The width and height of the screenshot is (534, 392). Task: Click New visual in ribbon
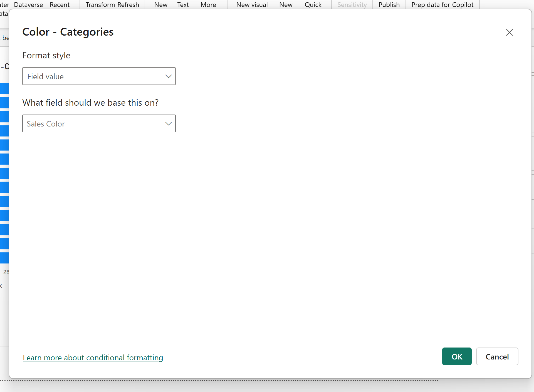pyautogui.click(x=252, y=4)
